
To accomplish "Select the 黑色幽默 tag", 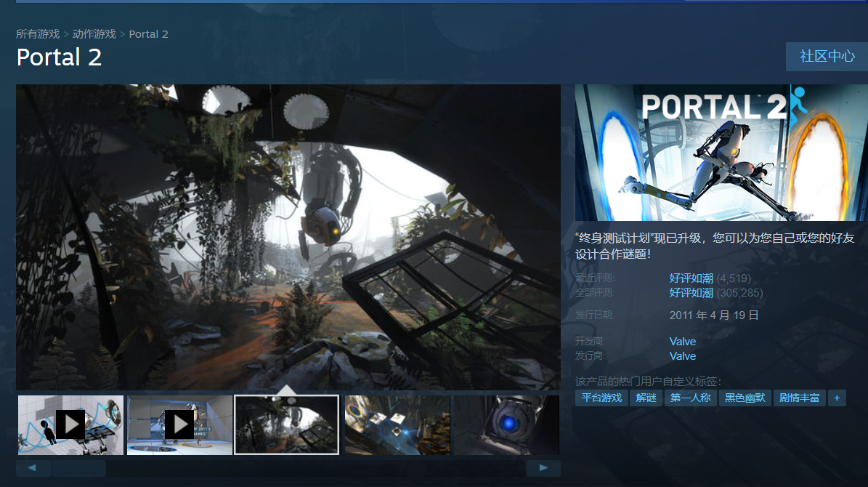I will pos(745,398).
